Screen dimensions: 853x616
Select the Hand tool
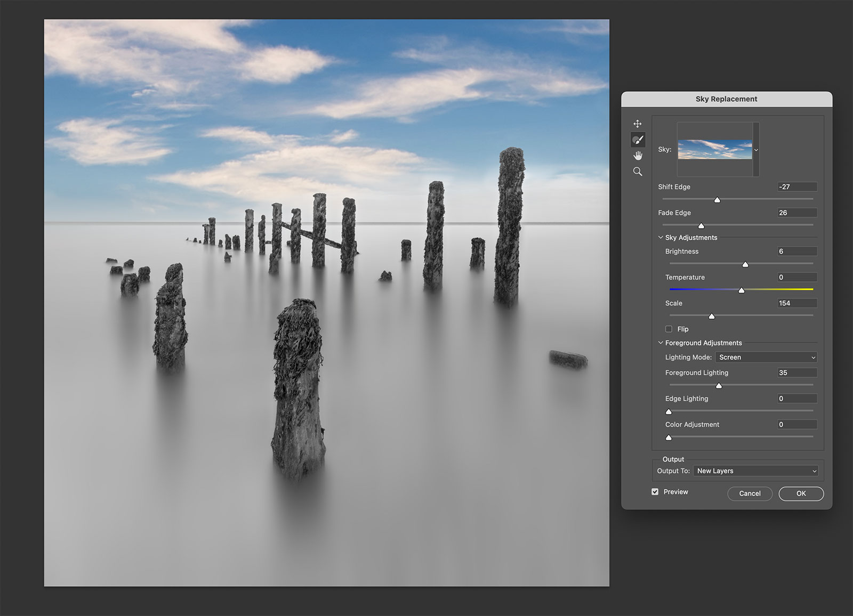point(638,156)
